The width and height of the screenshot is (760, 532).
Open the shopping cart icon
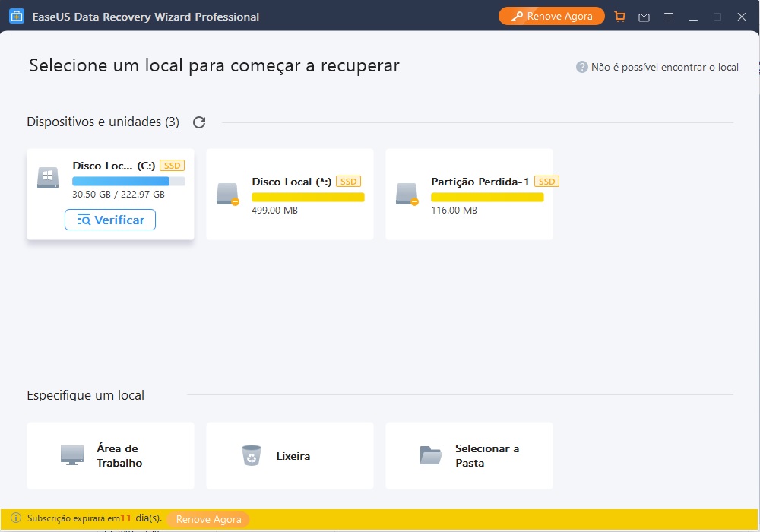(x=619, y=17)
